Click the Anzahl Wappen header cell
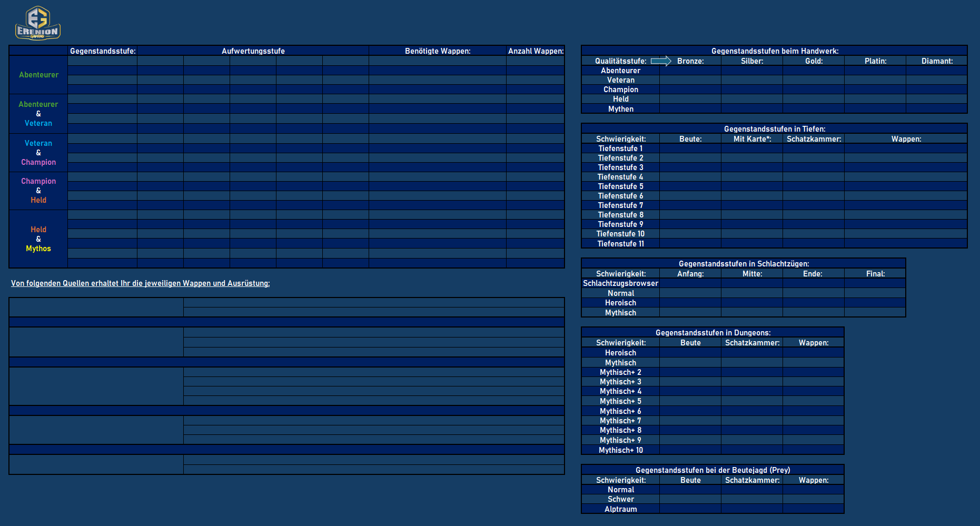Image resolution: width=980 pixels, height=526 pixels. pos(535,51)
